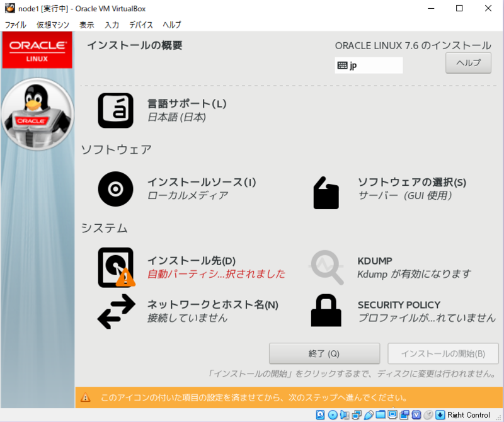Click the Oracle Linux logo
The width and height of the screenshot is (504, 422).
pos(37,50)
